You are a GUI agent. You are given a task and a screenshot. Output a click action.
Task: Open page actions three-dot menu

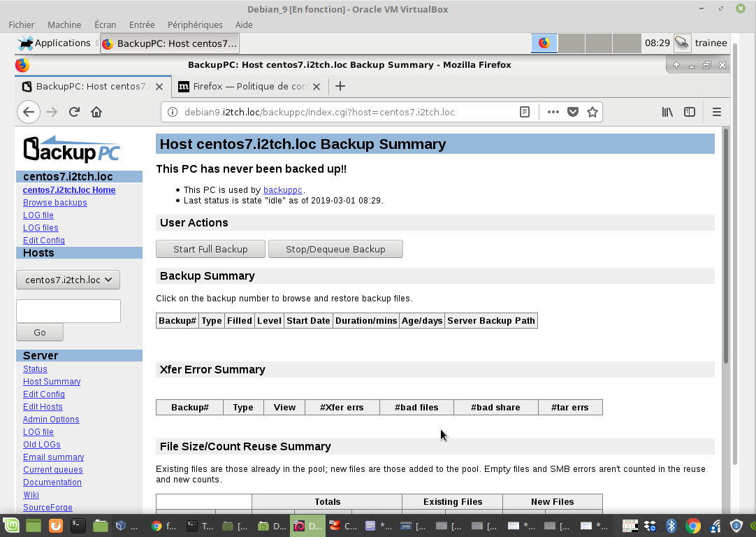coord(553,112)
